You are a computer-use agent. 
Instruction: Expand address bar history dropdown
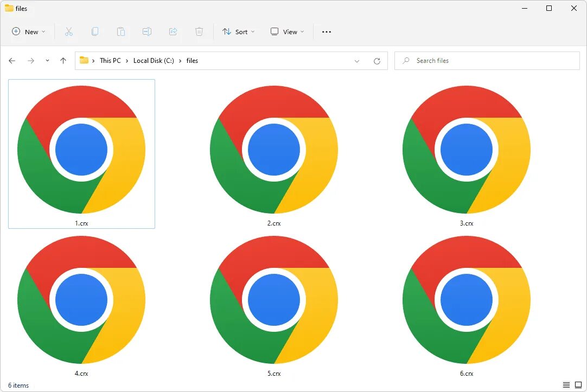pyautogui.click(x=357, y=61)
